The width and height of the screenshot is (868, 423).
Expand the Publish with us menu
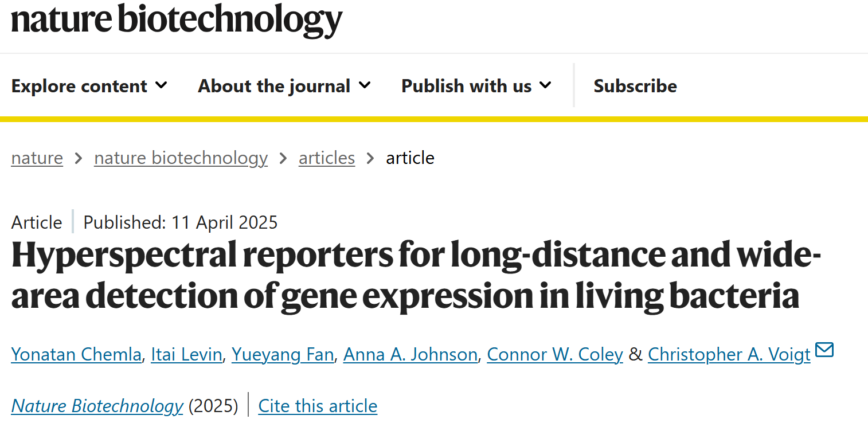click(476, 86)
